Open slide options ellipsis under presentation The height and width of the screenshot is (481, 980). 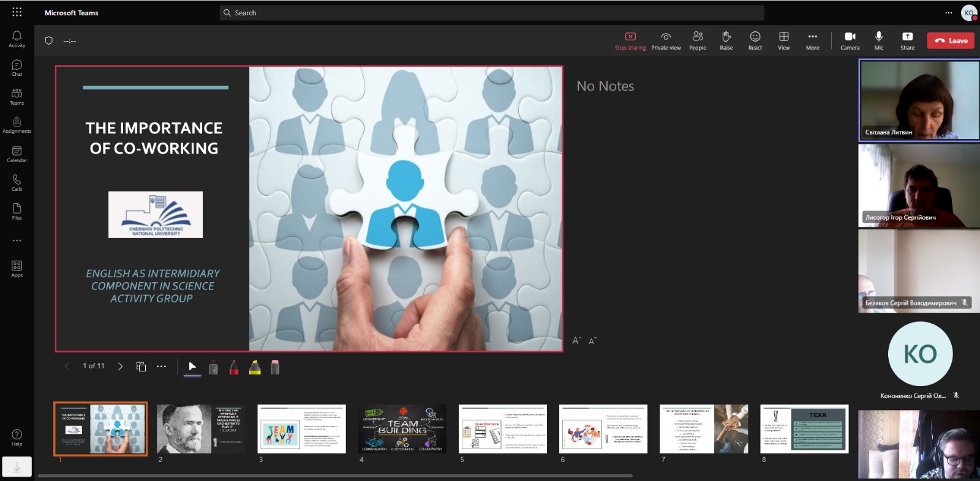[x=161, y=367]
